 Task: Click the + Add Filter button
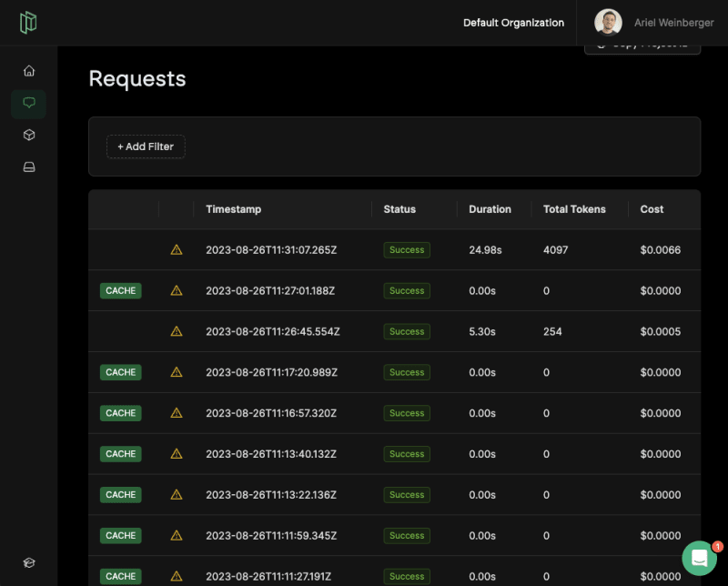point(146,146)
